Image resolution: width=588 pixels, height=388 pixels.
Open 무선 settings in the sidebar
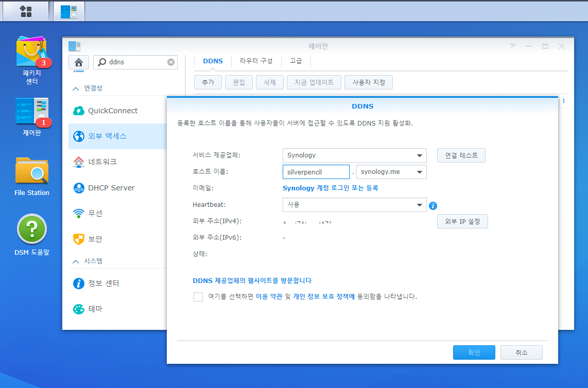point(117,214)
